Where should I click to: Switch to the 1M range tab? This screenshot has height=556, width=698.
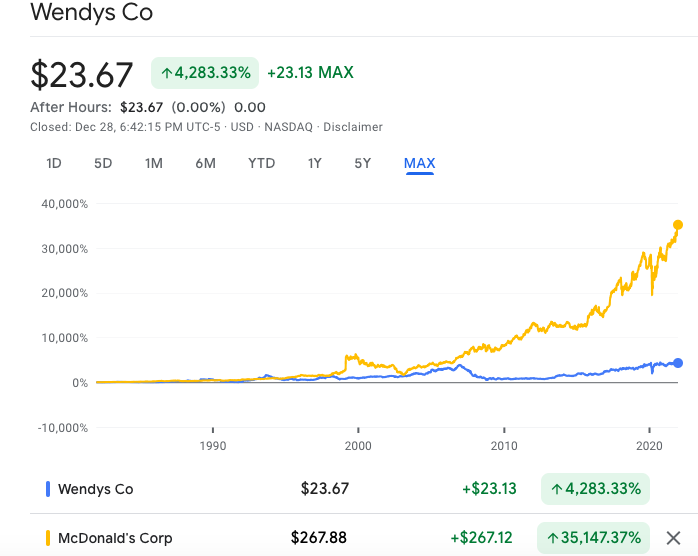point(154,163)
